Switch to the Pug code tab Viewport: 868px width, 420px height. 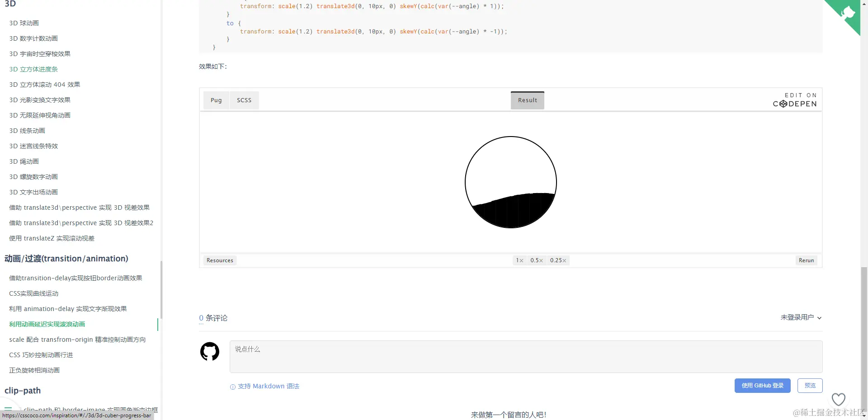pyautogui.click(x=216, y=100)
